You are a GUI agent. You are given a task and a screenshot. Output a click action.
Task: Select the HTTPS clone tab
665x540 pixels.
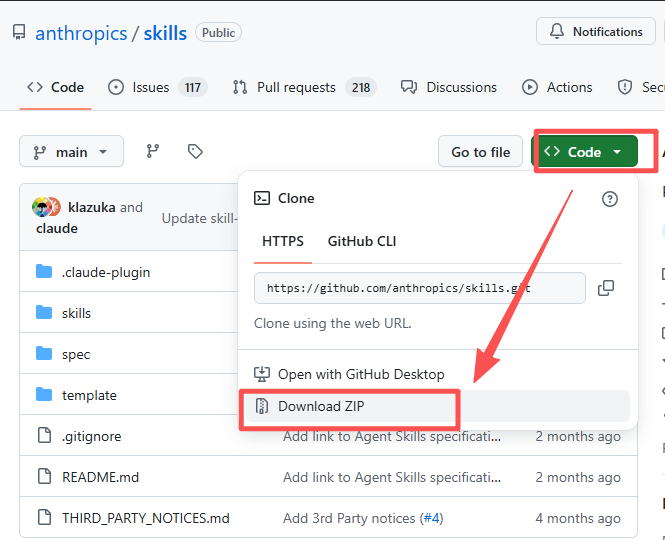coord(283,241)
